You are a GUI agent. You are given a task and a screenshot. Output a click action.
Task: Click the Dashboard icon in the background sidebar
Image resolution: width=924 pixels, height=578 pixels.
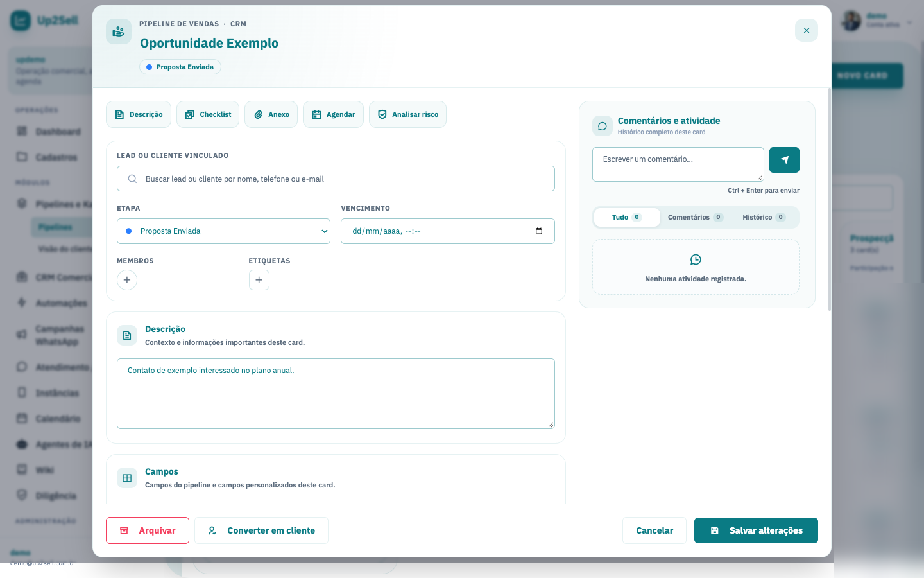click(22, 132)
